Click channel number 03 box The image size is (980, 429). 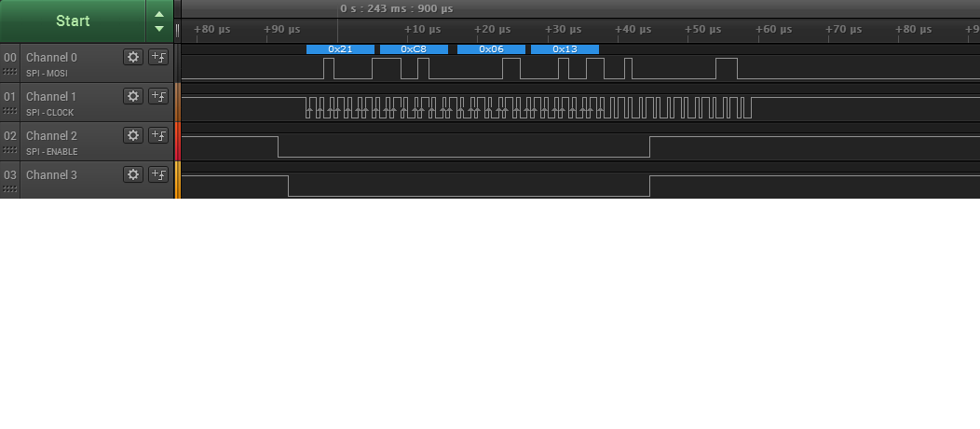click(x=10, y=174)
